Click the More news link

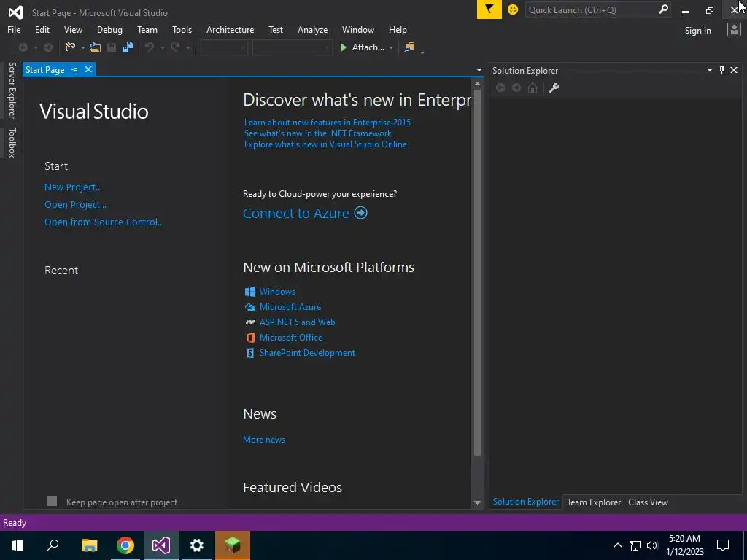[264, 440]
